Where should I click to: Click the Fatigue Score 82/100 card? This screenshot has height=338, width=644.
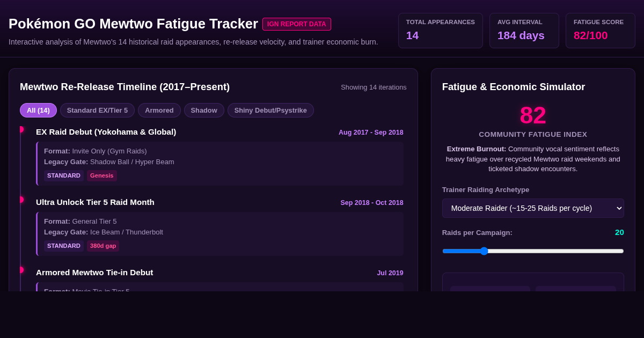pyautogui.click(x=601, y=31)
